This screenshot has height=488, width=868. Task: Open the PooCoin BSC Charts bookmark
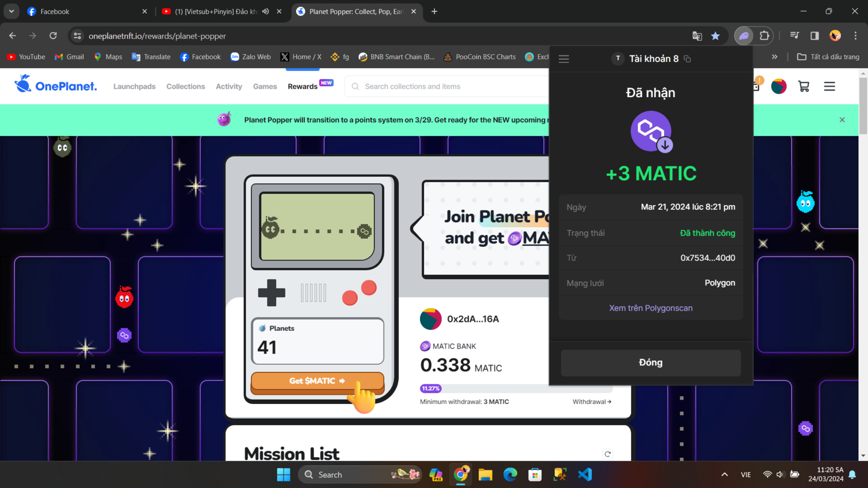(x=480, y=57)
